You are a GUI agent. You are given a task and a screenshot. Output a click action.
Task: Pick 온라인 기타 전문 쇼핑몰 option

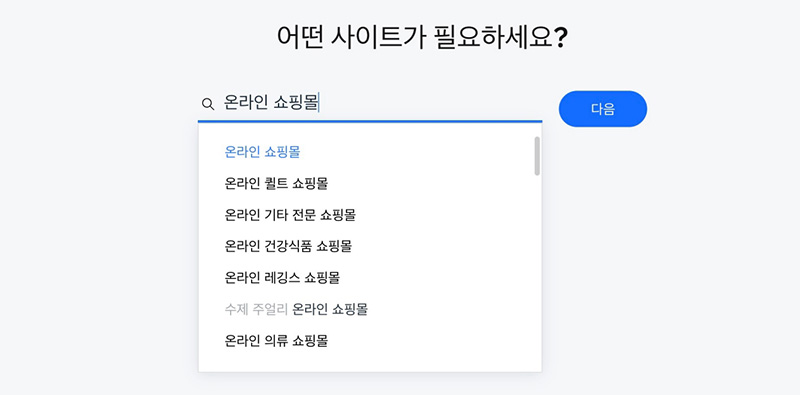[370, 215]
